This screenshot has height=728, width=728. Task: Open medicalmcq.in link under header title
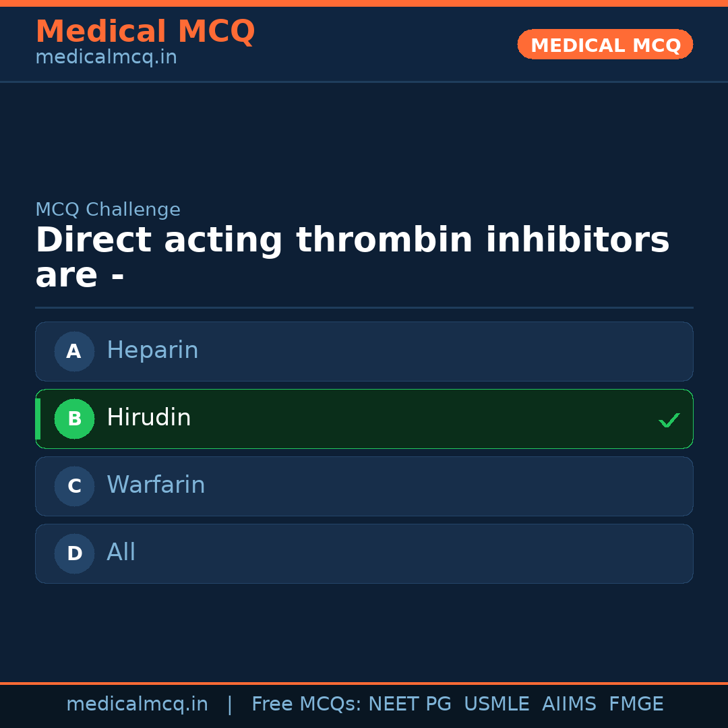click(x=106, y=58)
